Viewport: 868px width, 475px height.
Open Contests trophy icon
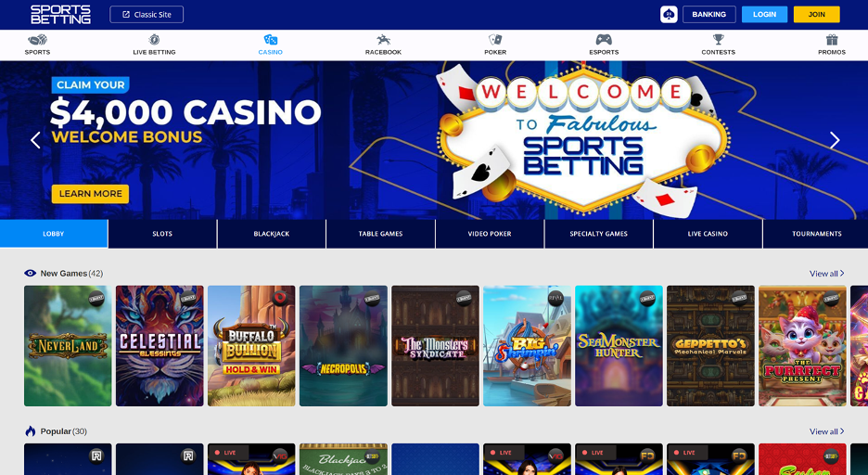718,39
